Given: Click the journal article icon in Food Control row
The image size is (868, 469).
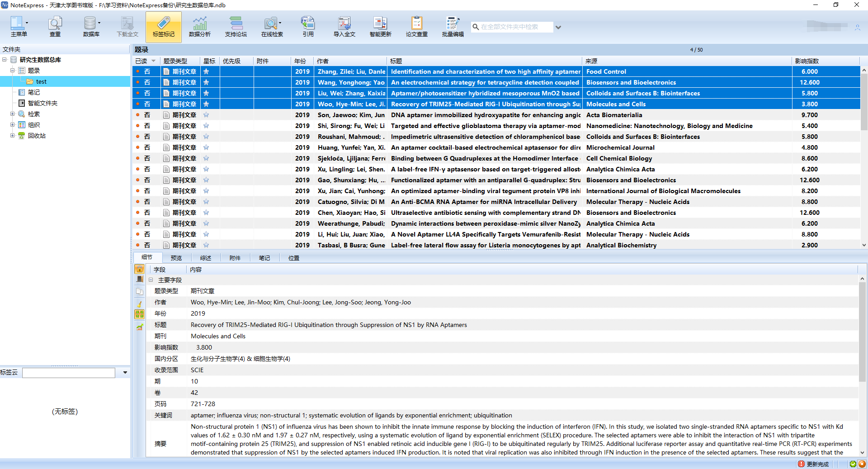Looking at the screenshot, I should [166, 71].
